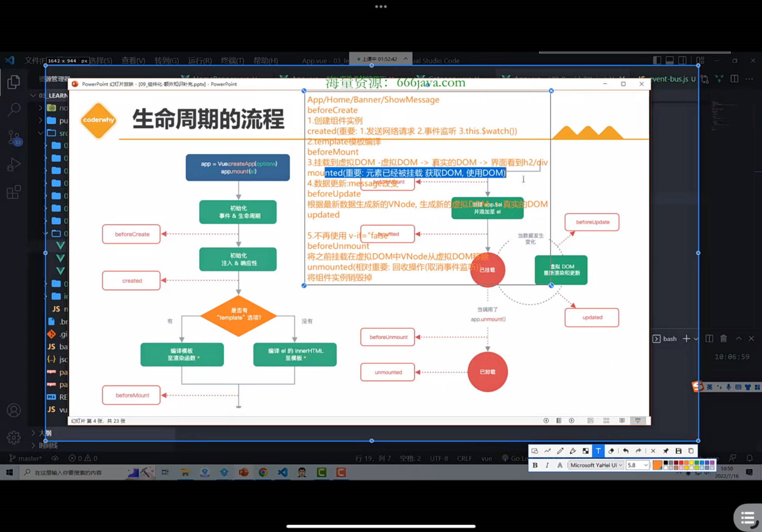Open the new terminal launch profile dropdown arrow
762x532 pixels.
coord(696,339)
